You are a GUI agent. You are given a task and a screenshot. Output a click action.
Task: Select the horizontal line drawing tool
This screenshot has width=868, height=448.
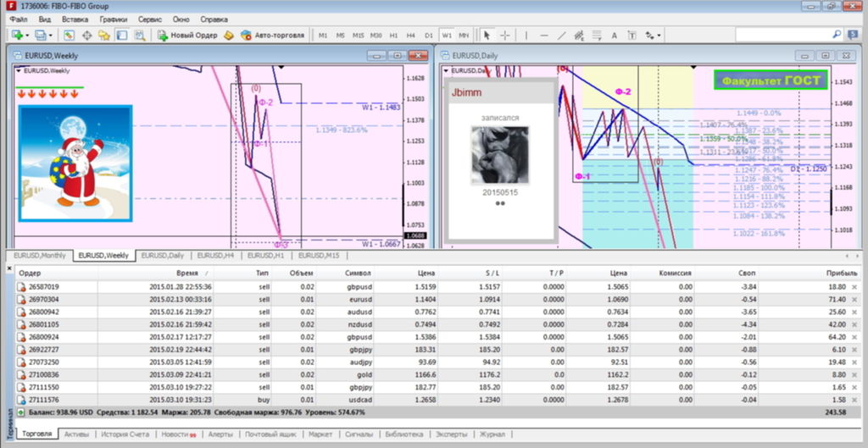(543, 36)
